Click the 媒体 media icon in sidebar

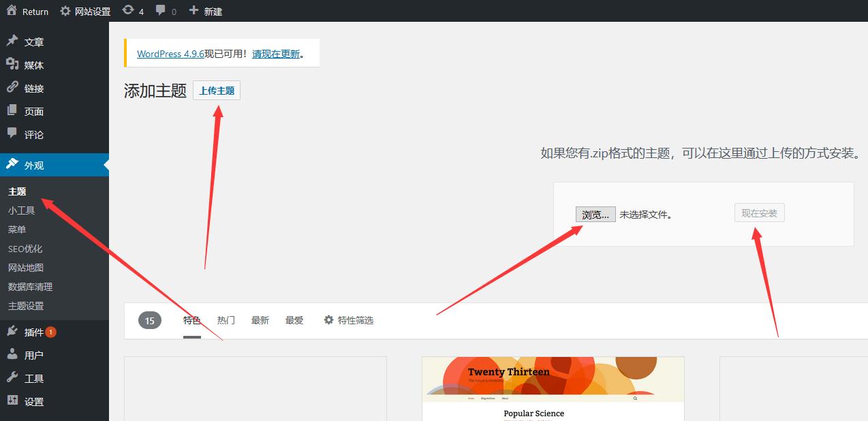[12, 65]
